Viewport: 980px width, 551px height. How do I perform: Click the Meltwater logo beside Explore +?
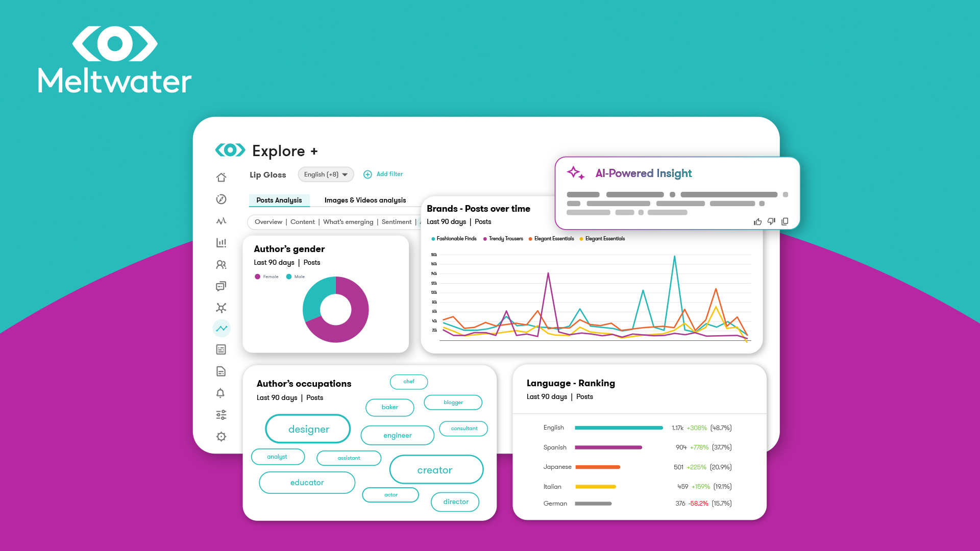pyautogui.click(x=230, y=150)
